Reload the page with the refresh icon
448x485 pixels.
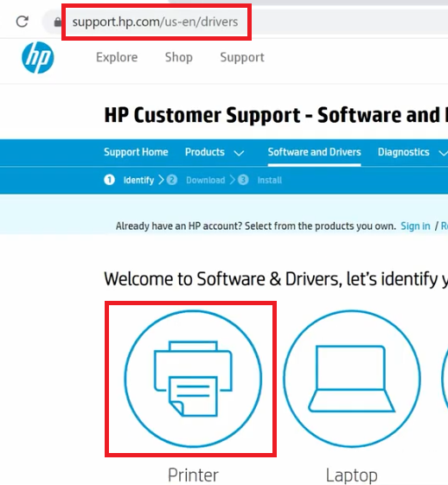pyautogui.click(x=22, y=22)
